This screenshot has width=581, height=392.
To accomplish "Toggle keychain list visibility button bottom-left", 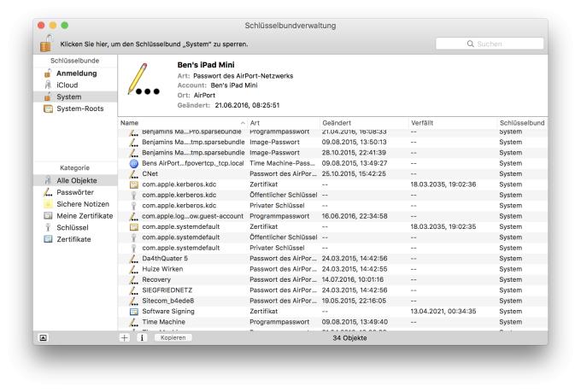I will pos(44,337).
